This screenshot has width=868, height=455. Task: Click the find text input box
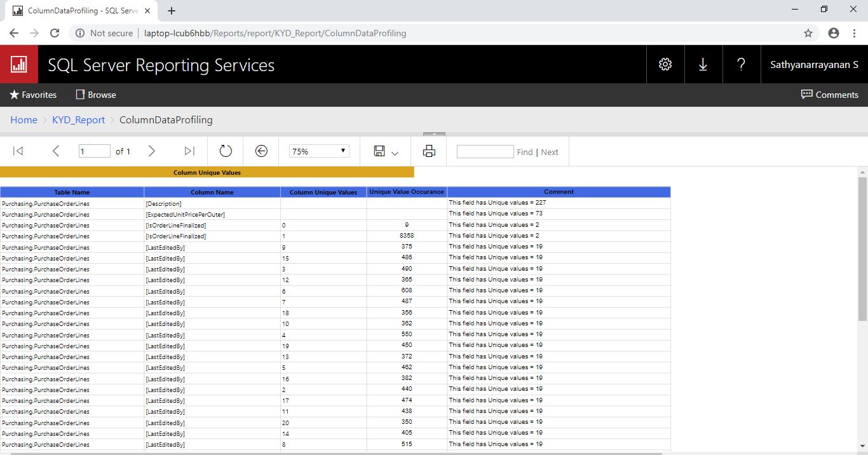click(x=485, y=151)
